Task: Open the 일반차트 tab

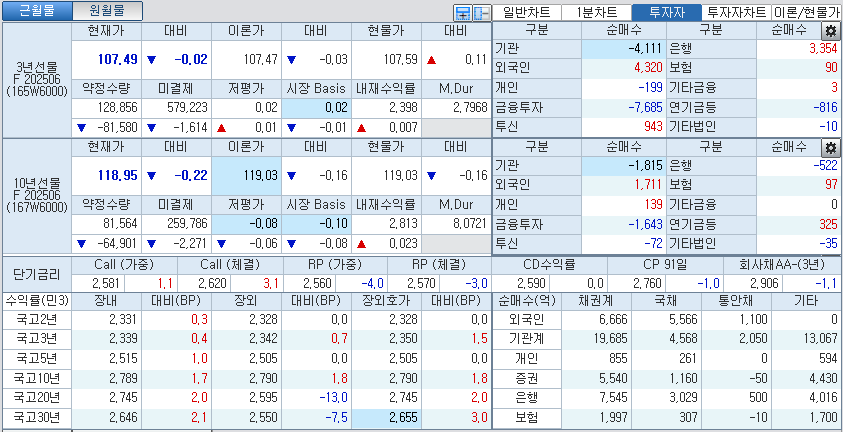Action: click(x=526, y=13)
